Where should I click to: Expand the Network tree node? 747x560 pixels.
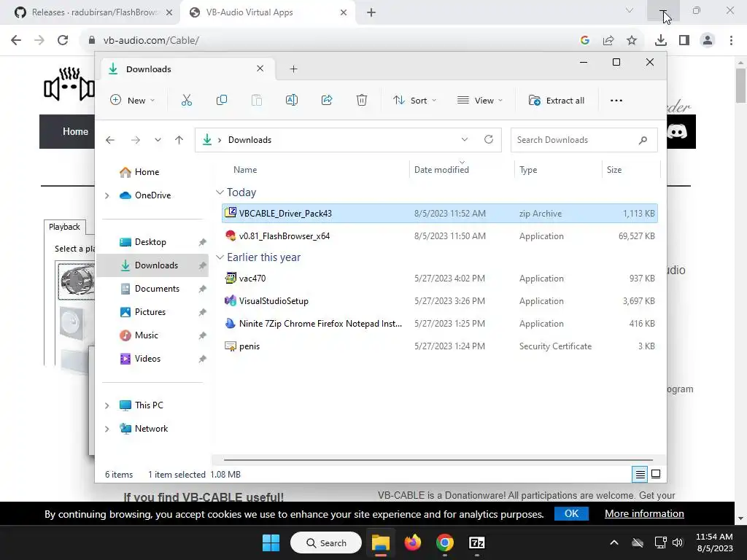point(107,429)
